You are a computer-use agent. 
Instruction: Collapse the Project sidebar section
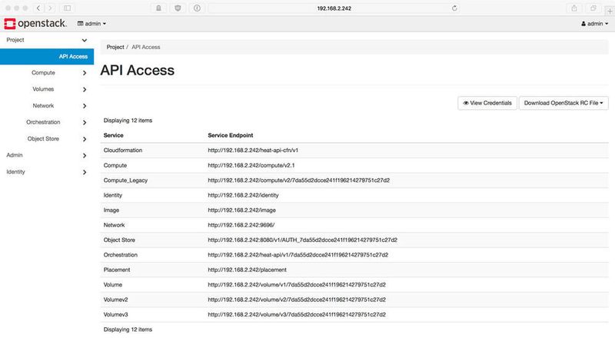[47, 40]
